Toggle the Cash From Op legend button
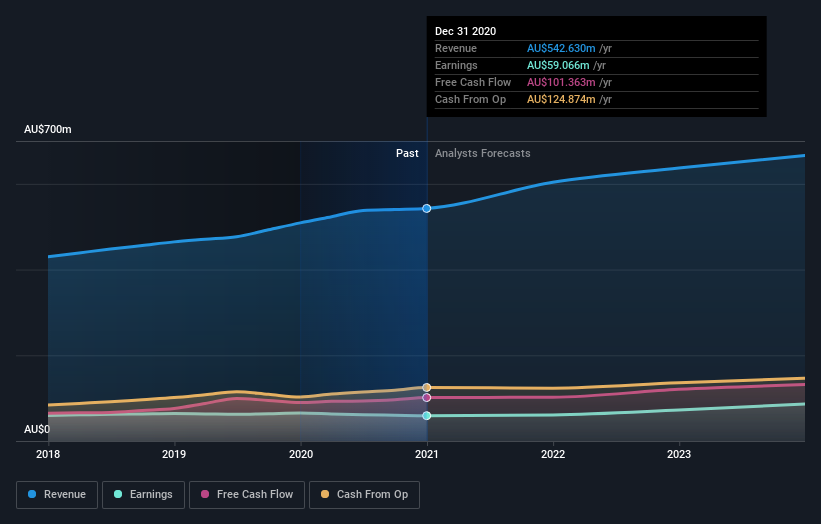 364,495
